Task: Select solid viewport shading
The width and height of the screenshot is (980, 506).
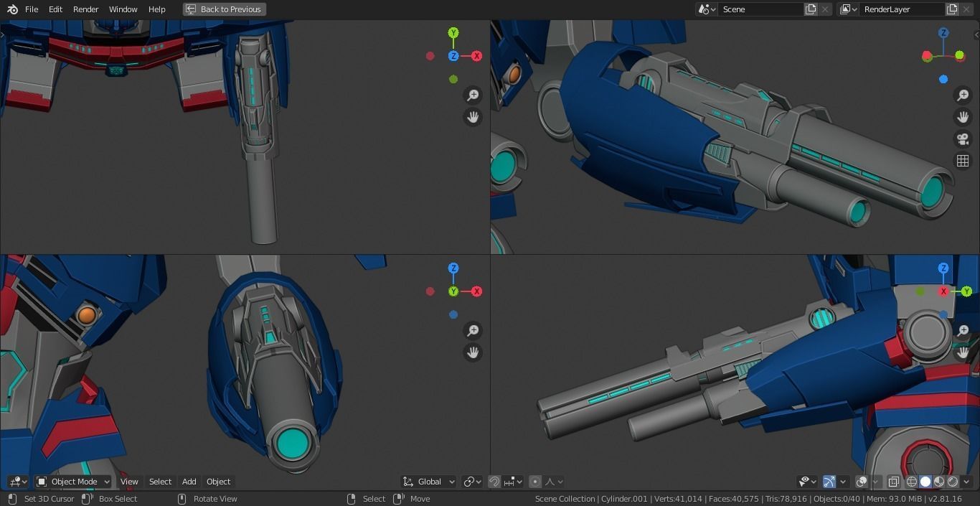Action: (x=925, y=482)
